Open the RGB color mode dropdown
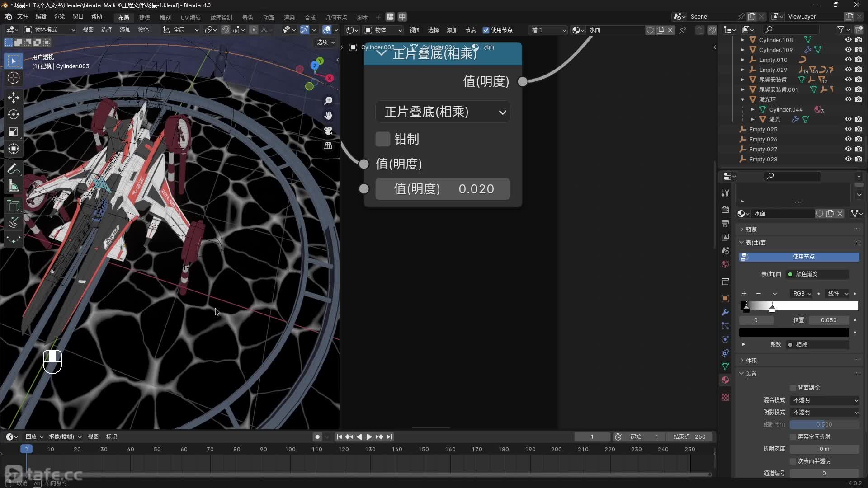 pos(801,293)
